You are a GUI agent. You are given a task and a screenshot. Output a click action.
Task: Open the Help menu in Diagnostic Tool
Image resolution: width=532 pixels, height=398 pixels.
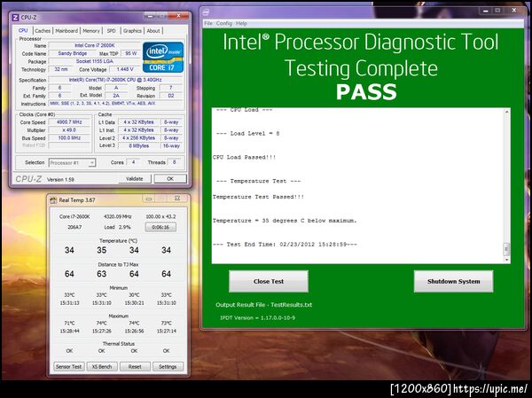coord(241,23)
